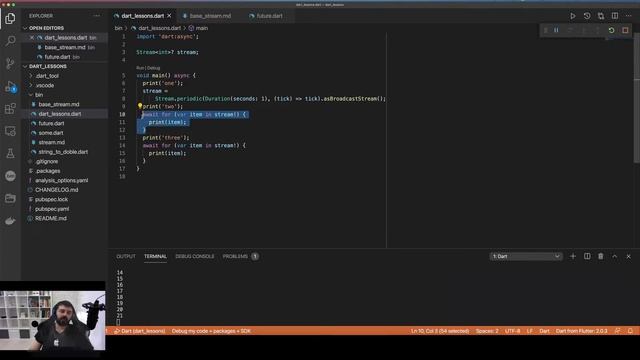Collapse the DART_LESSONS folder section

[25, 66]
